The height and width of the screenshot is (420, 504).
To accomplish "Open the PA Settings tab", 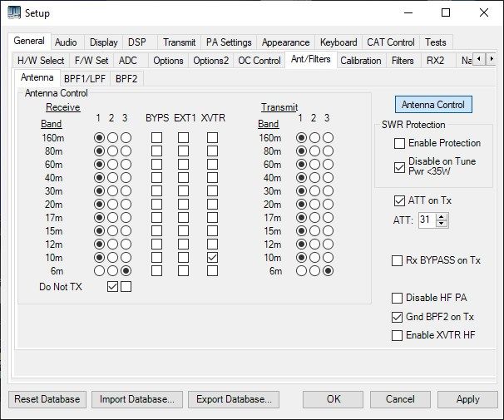I will [x=229, y=42].
